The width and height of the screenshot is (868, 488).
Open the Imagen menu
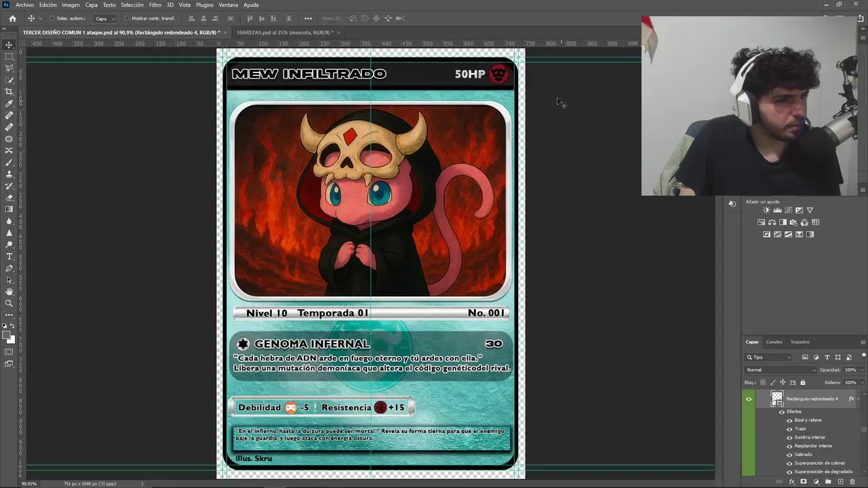pyautogui.click(x=71, y=5)
